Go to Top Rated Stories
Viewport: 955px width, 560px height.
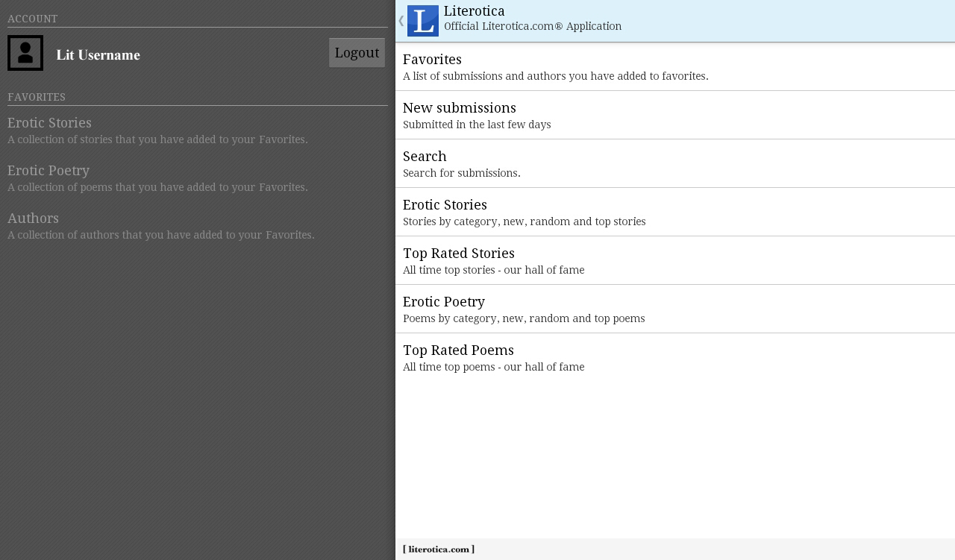pos(675,260)
